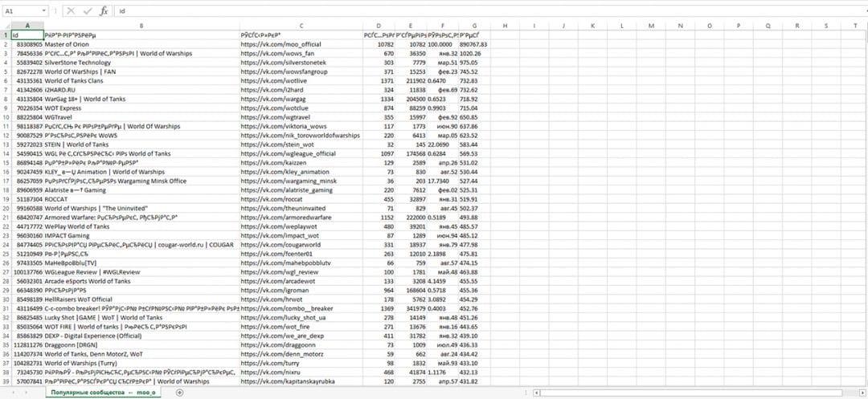Click the https://vk.com/moo_official cell
This screenshot has height=399, width=868.
[x=301, y=44]
